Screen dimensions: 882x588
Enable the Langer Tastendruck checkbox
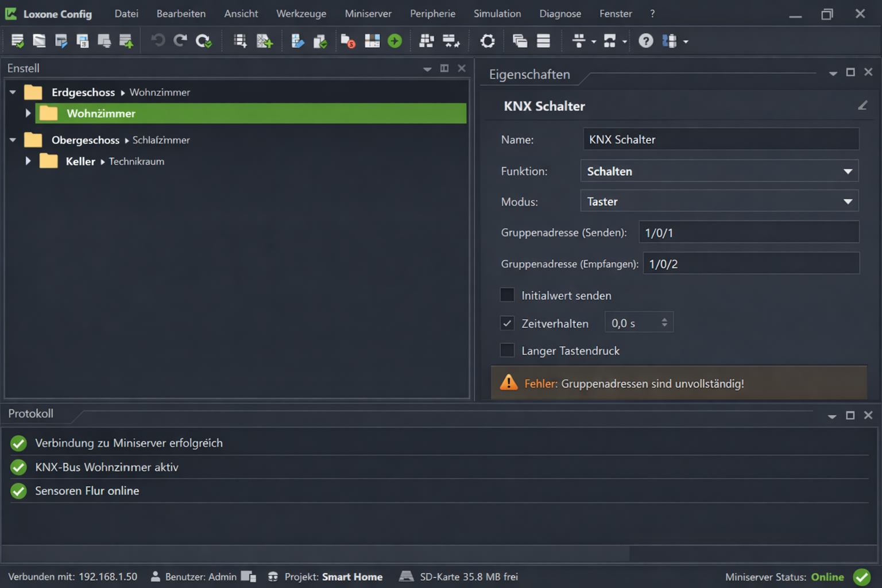tap(507, 350)
